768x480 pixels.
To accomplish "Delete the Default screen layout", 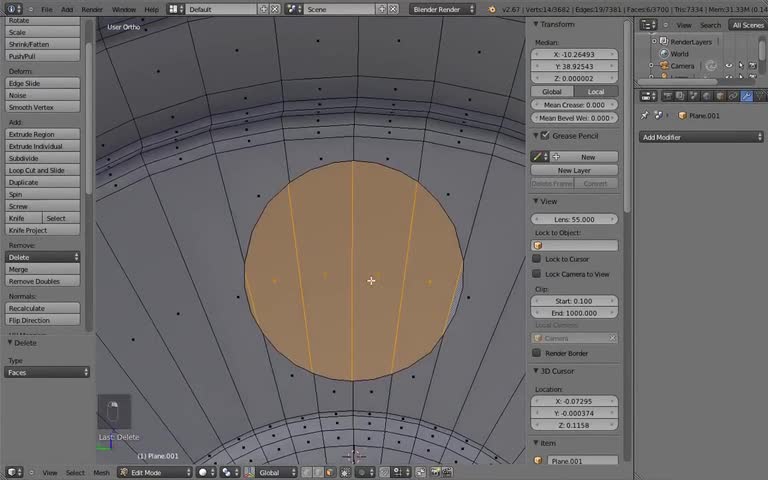I will tap(275, 9).
